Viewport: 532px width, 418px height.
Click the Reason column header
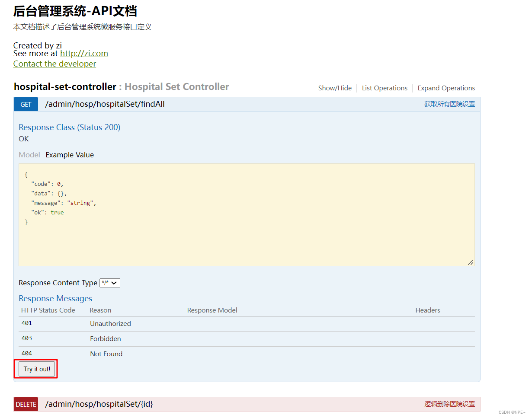coord(100,310)
